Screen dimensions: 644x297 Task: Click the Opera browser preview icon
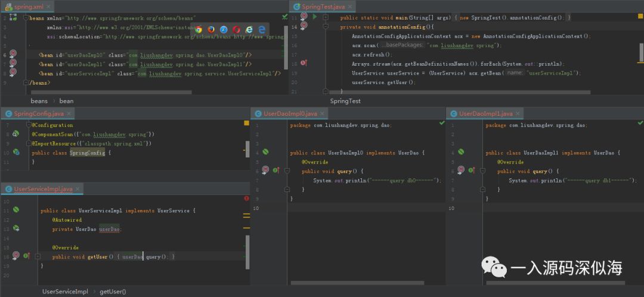point(236,30)
